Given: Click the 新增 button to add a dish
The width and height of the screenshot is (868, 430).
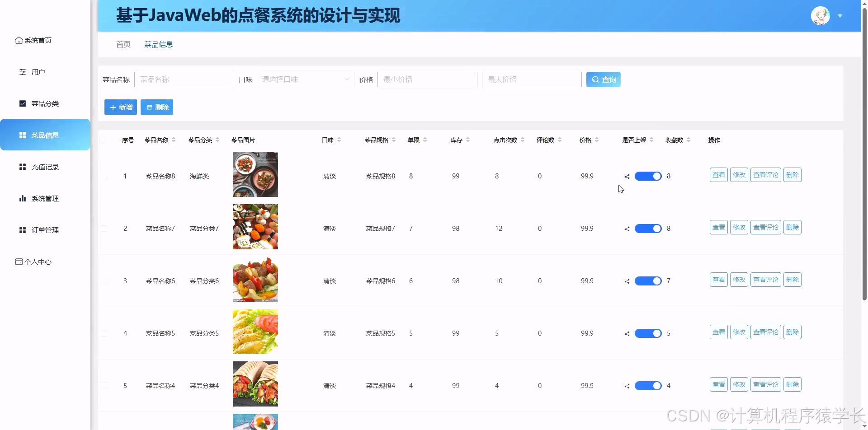Looking at the screenshot, I should point(120,107).
